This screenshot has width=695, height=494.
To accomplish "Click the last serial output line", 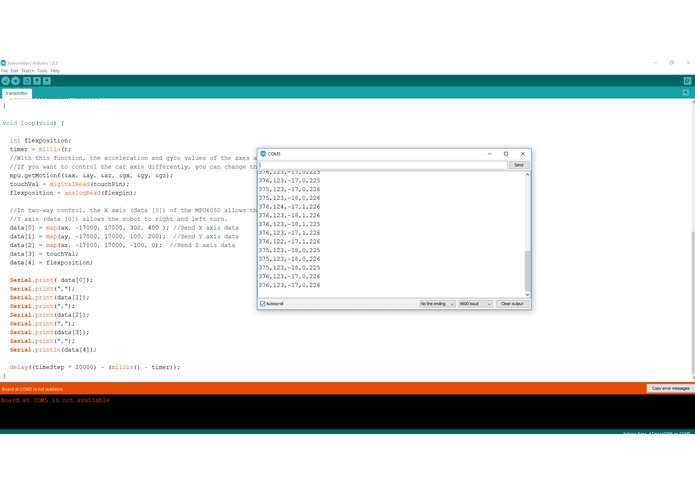I will point(289,285).
